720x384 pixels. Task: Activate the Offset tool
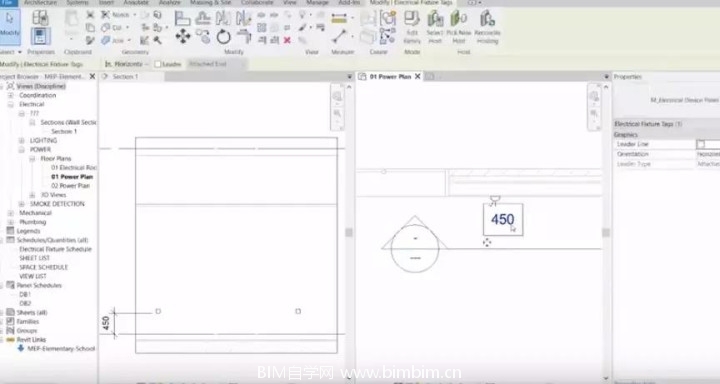click(202, 18)
